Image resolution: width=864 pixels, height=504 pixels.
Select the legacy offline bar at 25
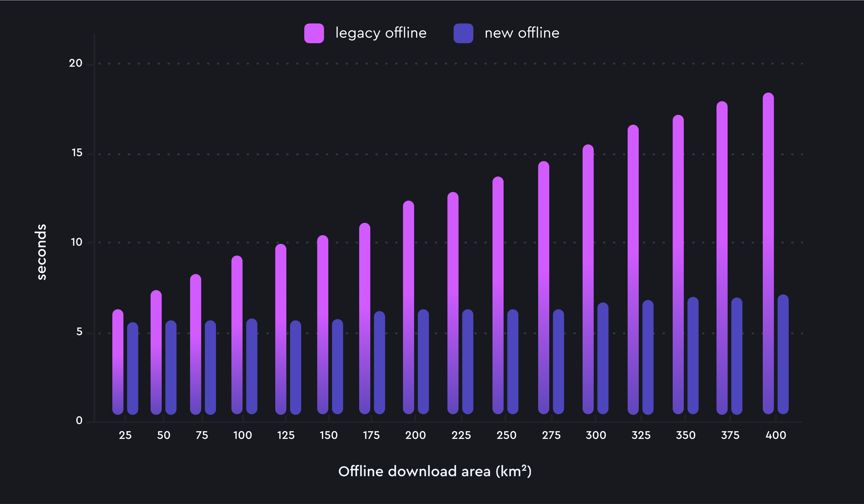(x=118, y=362)
